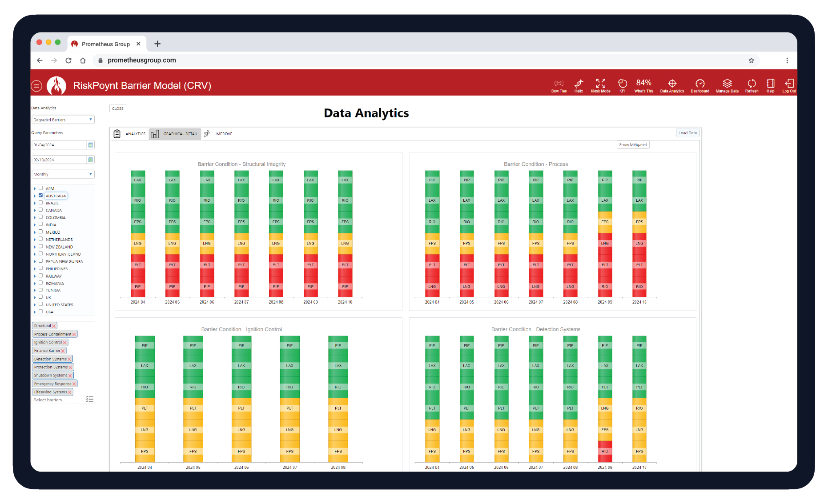Open the IMPROVE tab

click(x=224, y=133)
